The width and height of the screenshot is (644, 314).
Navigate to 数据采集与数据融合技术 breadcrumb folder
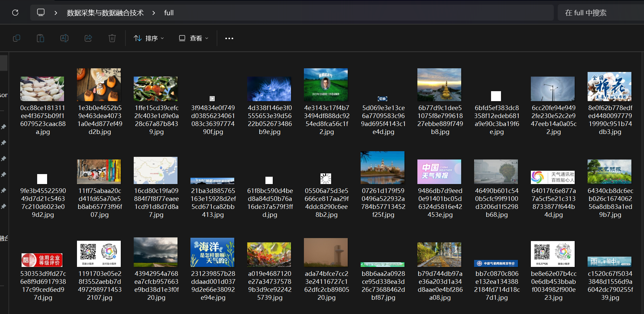tap(105, 13)
